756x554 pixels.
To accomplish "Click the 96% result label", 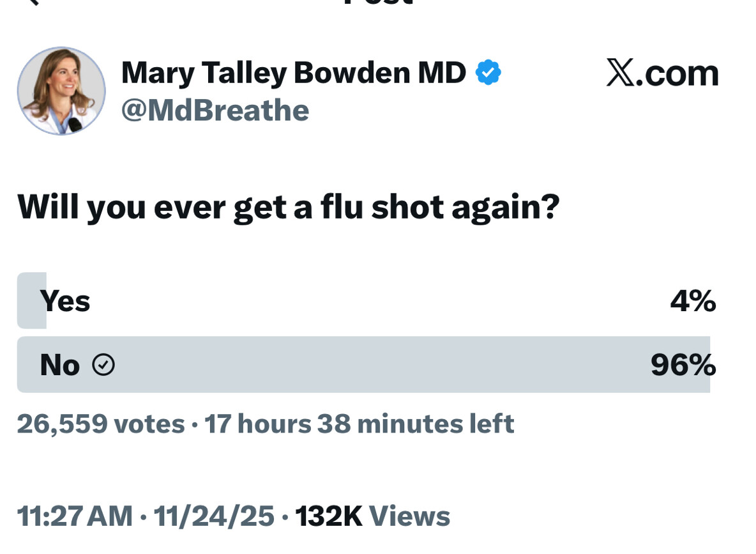I will coord(683,365).
